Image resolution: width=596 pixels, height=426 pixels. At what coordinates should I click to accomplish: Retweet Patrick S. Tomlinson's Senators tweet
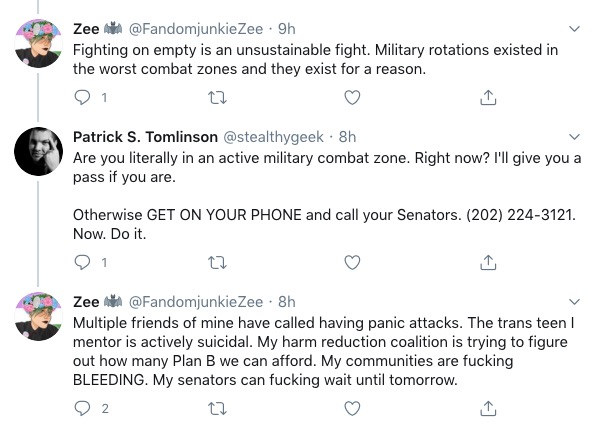click(x=218, y=263)
